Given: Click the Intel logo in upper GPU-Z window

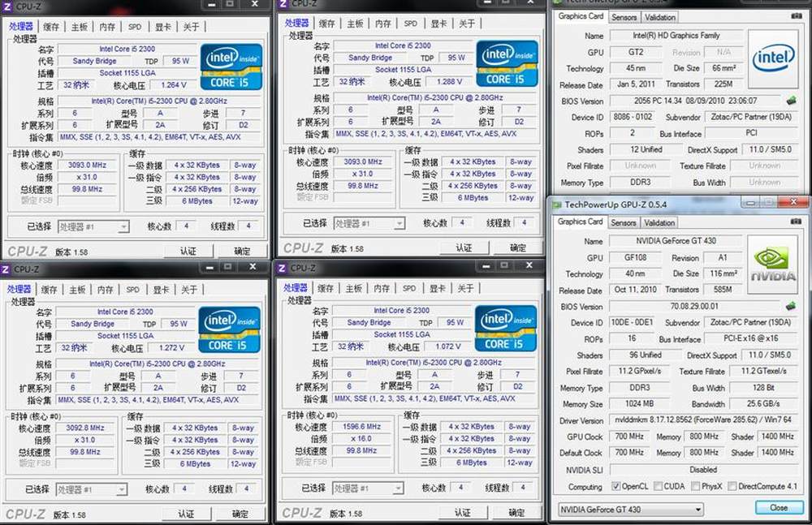Looking at the screenshot, I should tap(772, 57).
